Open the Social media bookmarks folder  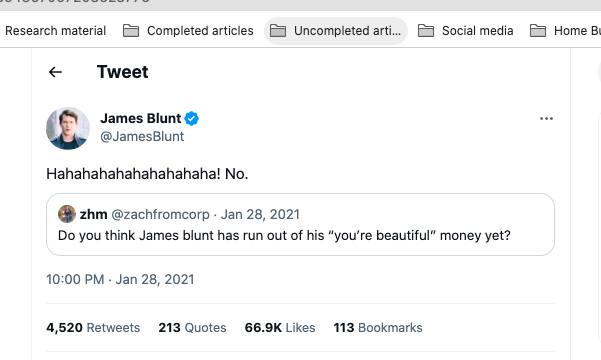click(466, 31)
